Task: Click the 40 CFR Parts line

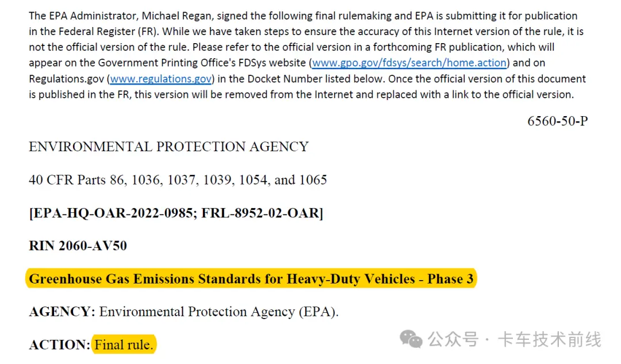Action: (x=178, y=180)
